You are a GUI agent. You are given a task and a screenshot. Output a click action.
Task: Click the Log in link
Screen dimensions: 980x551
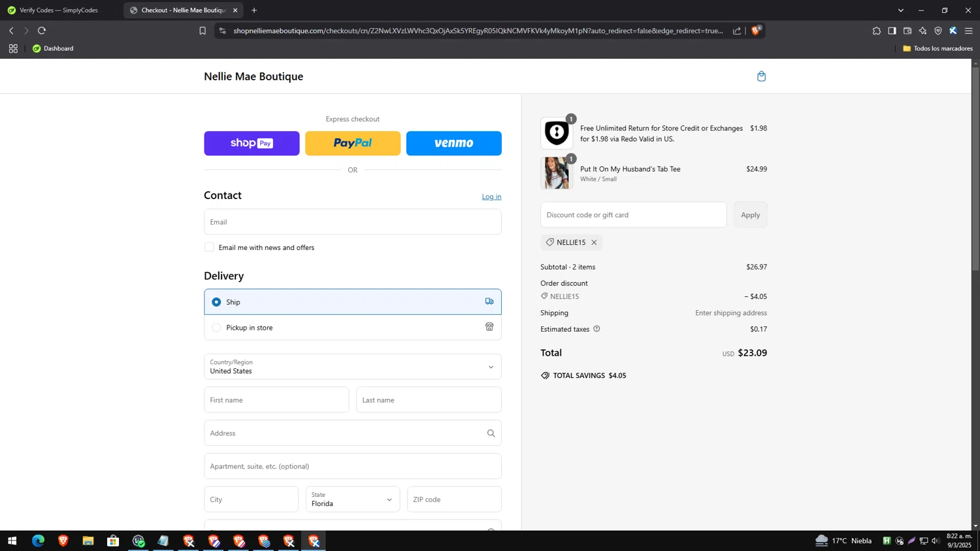coord(491,197)
